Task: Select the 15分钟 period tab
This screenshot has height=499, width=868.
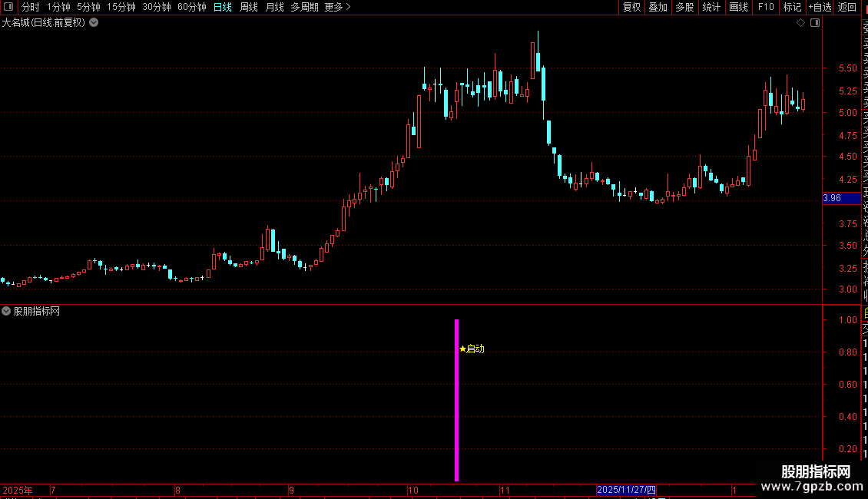Action: pos(121,7)
